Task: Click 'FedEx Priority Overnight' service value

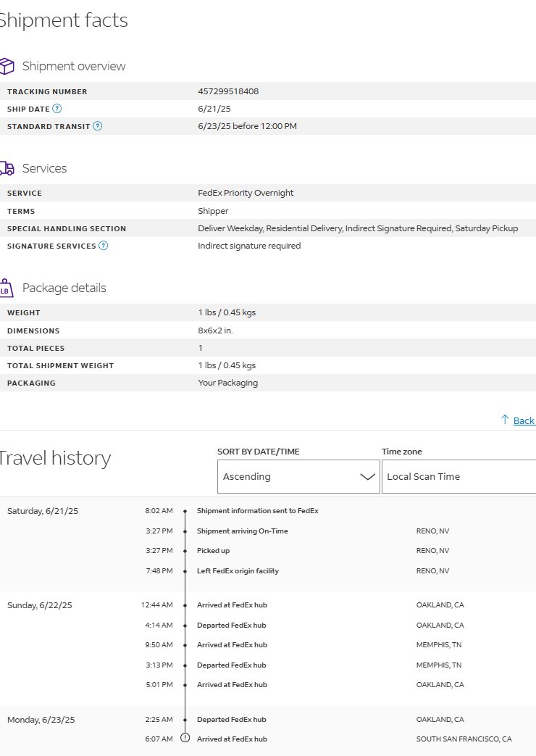Action: pyautogui.click(x=246, y=193)
